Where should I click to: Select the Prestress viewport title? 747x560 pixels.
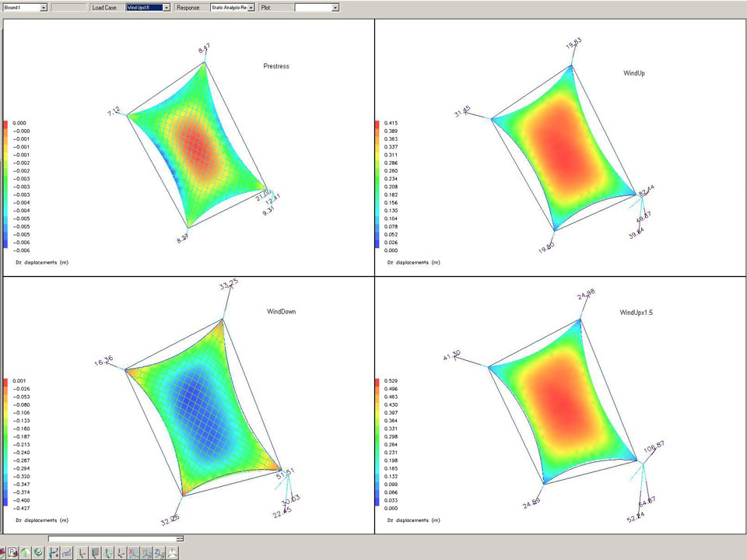coord(276,66)
